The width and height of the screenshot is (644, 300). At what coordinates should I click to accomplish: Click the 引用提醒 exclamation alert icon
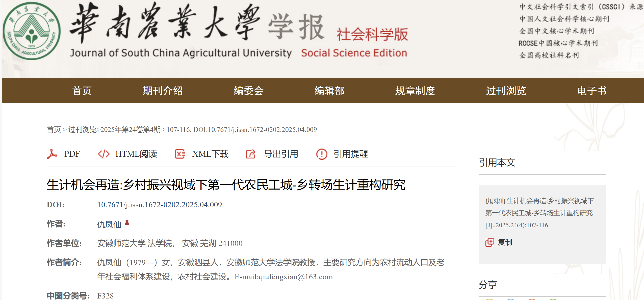(x=322, y=154)
